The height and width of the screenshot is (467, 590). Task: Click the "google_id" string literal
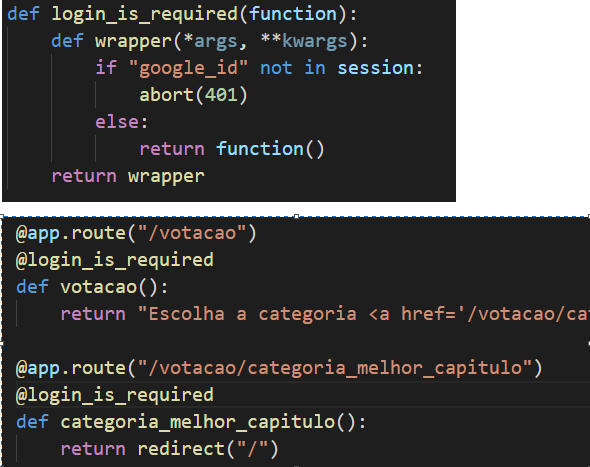click(188, 68)
